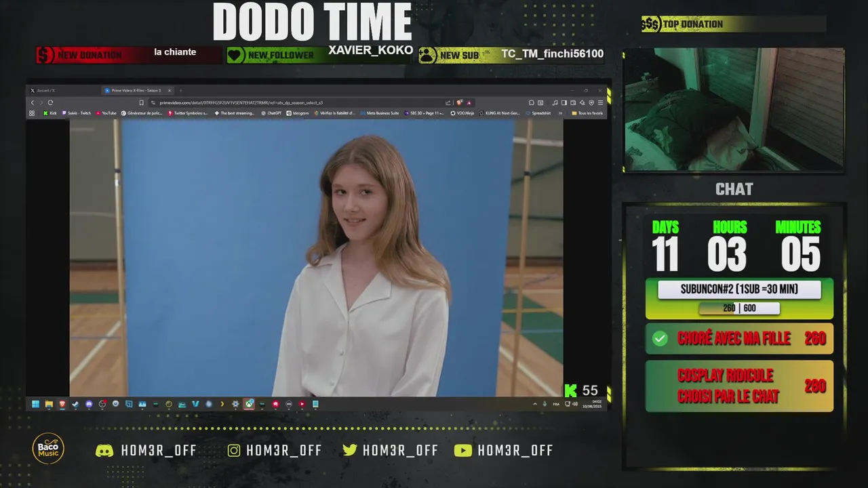Screen dimensions: 868x488
Task: Open Brave Rewards triangle icon
Action: pos(469,102)
